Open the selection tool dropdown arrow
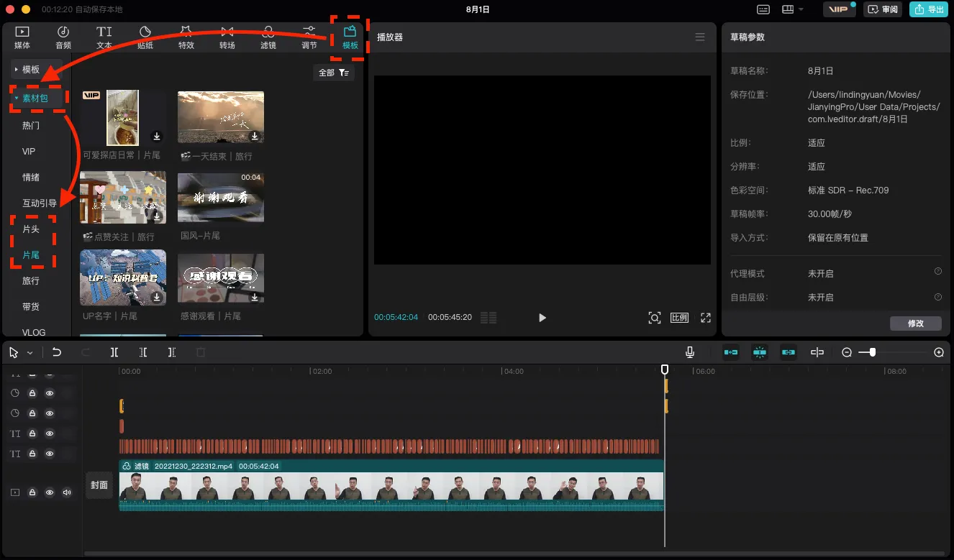Screen dimensions: 954x560 [x=30, y=353]
